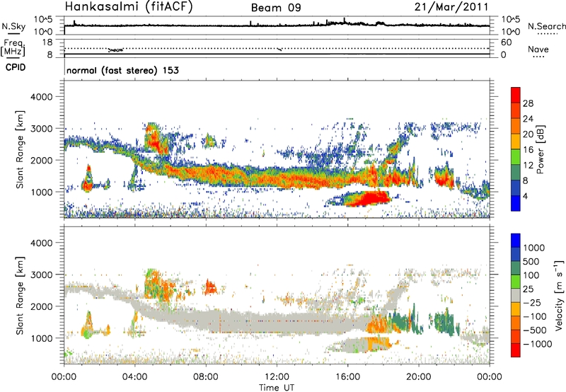This screenshot has height=392, width=566.
Task: Click Slant Range [km] label of Velocity panel
Action: click(20, 295)
